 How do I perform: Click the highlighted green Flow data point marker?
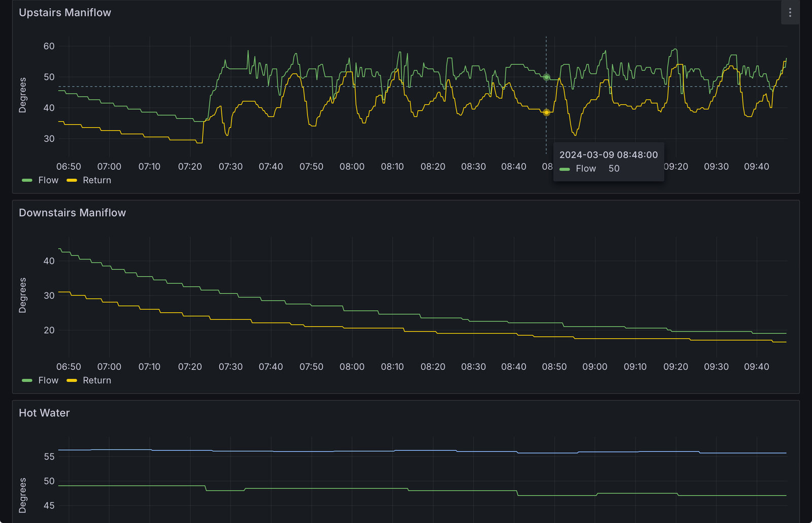pyautogui.click(x=546, y=77)
